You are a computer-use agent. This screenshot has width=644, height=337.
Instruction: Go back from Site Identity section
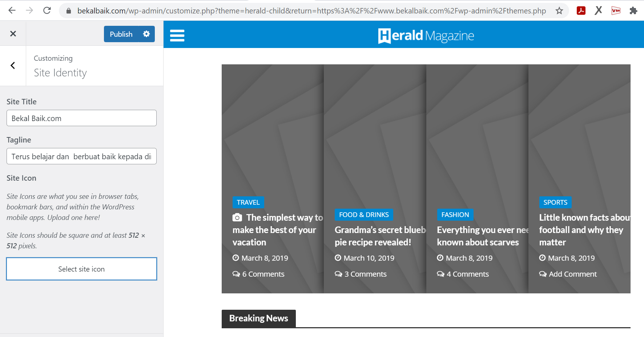point(13,65)
